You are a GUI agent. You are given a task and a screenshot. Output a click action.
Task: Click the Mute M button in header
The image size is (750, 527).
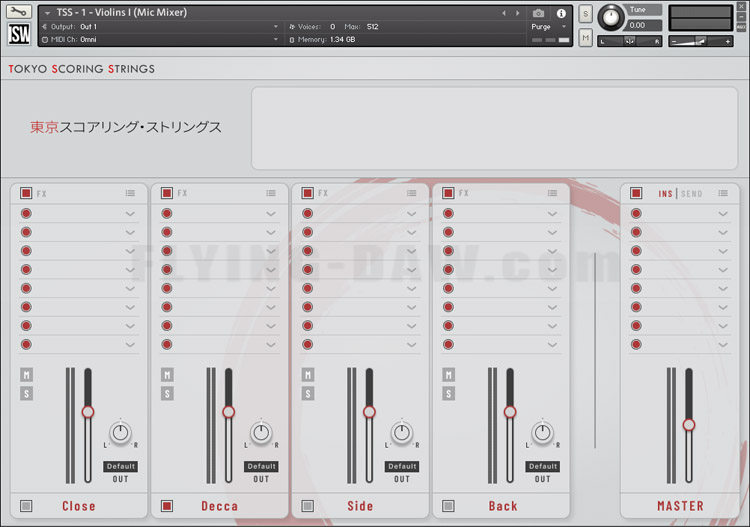click(x=586, y=38)
